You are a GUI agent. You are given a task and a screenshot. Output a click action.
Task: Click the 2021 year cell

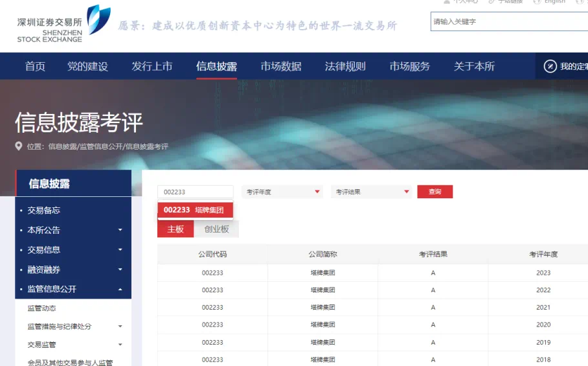click(x=543, y=307)
